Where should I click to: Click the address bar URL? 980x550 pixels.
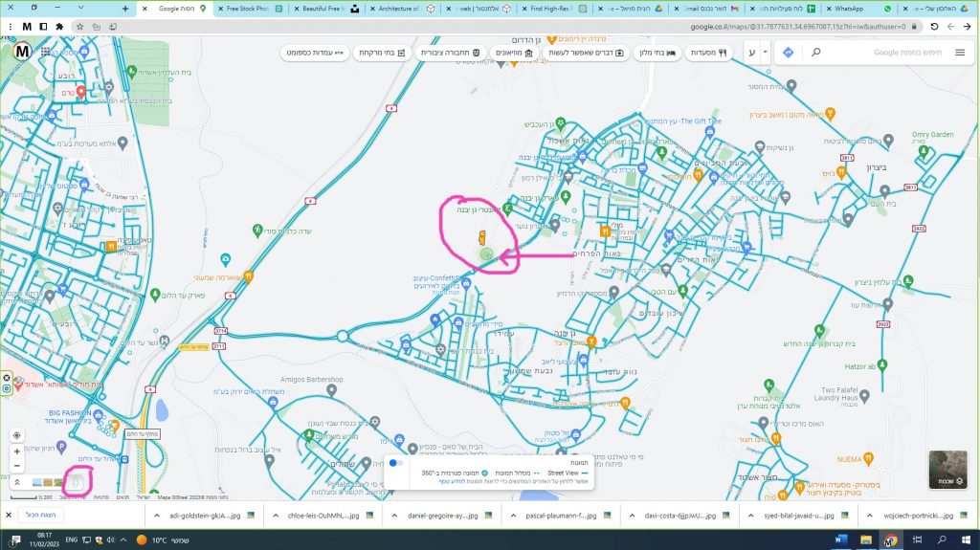797,26
